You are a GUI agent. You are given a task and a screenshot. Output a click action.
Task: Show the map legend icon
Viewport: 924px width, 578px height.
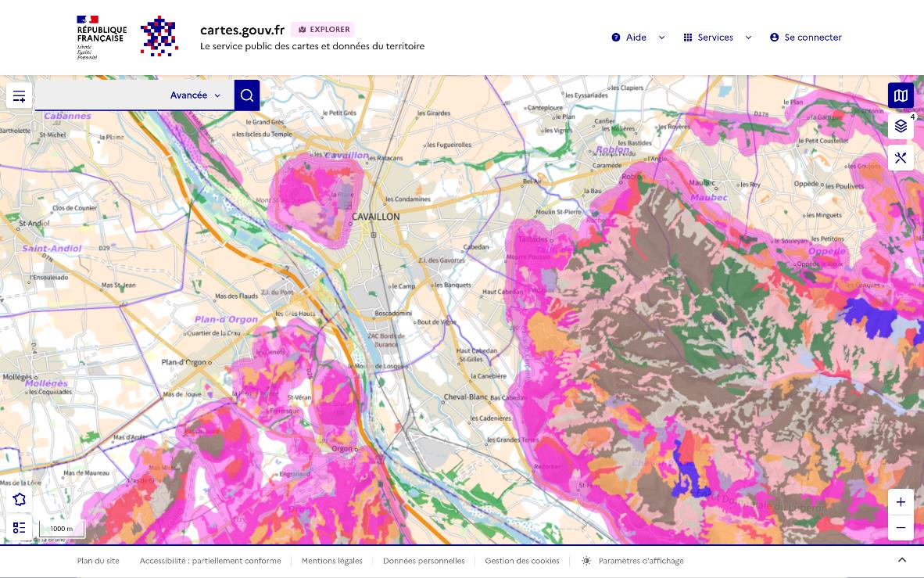point(20,528)
